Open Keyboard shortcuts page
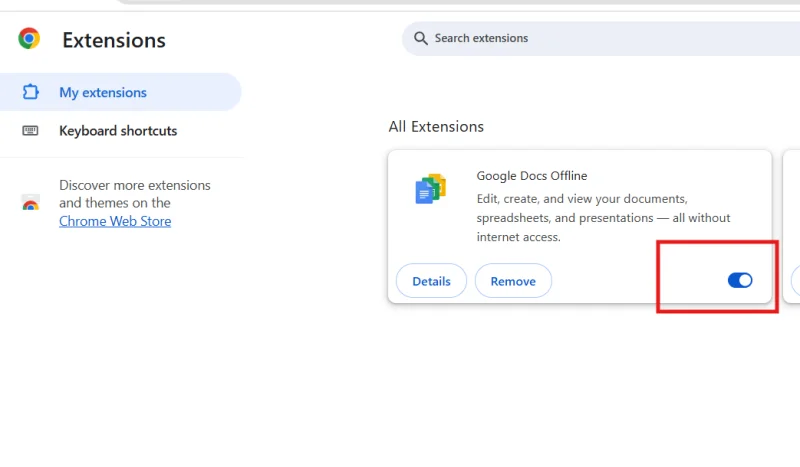800x467 pixels. [120, 131]
